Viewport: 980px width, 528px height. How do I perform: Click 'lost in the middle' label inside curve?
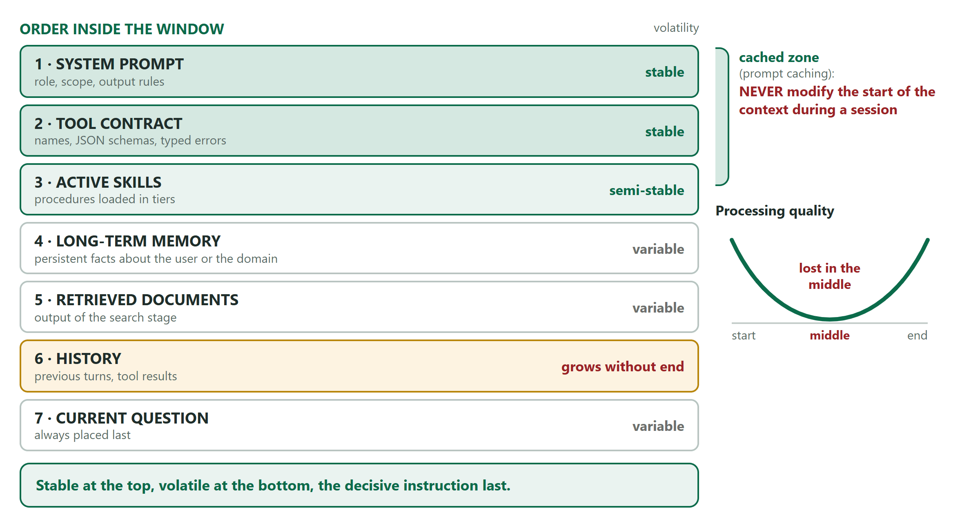point(829,276)
